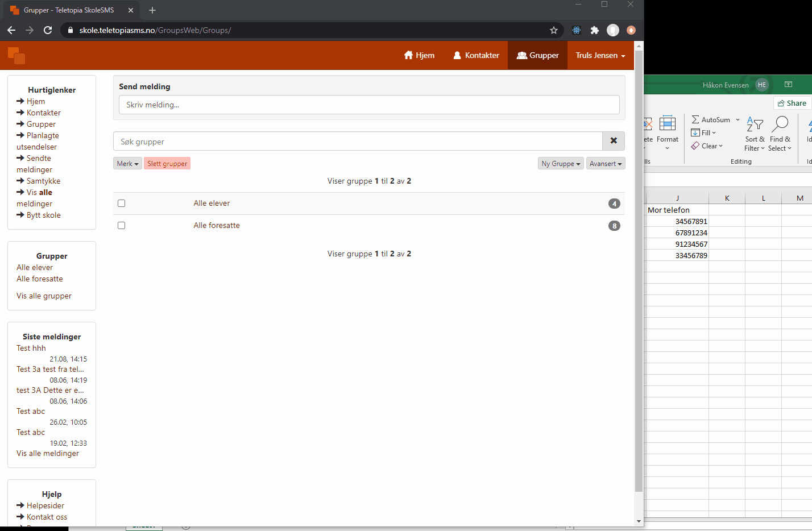The height and width of the screenshot is (531, 812).
Task: Click the Share button in Excel
Action: [x=792, y=103]
